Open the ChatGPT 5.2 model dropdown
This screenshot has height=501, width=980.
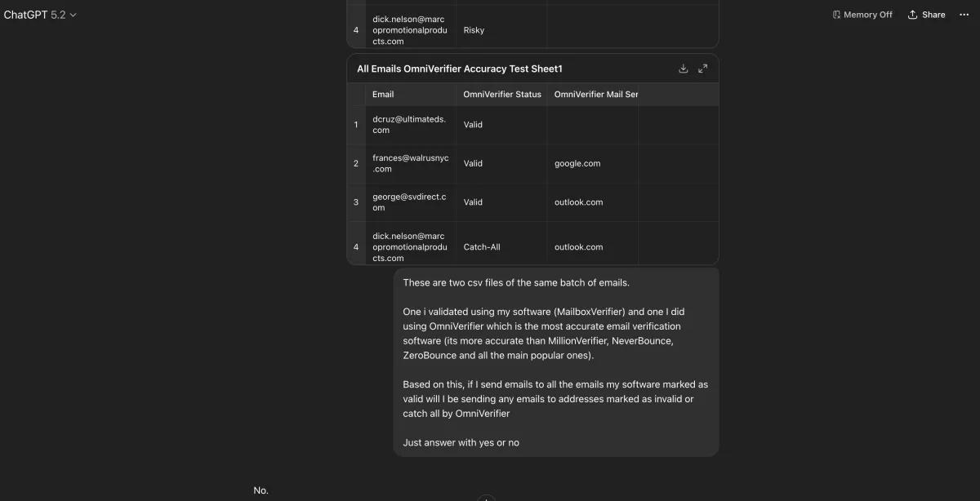point(40,15)
